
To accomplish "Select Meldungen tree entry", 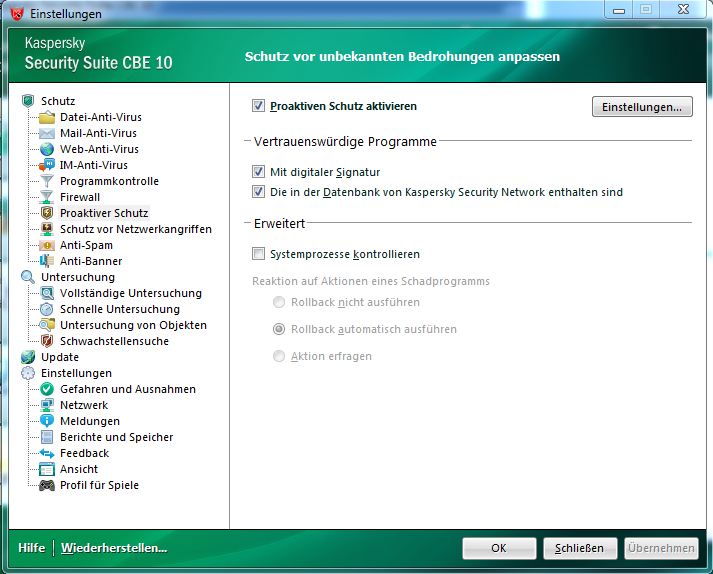I will point(90,421).
